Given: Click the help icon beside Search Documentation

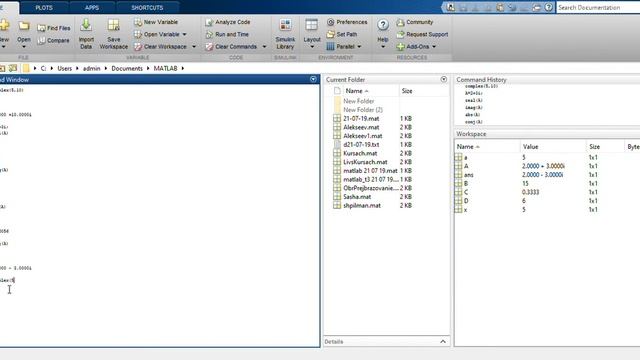Looking at the screenshot, I should click(549, 7).
